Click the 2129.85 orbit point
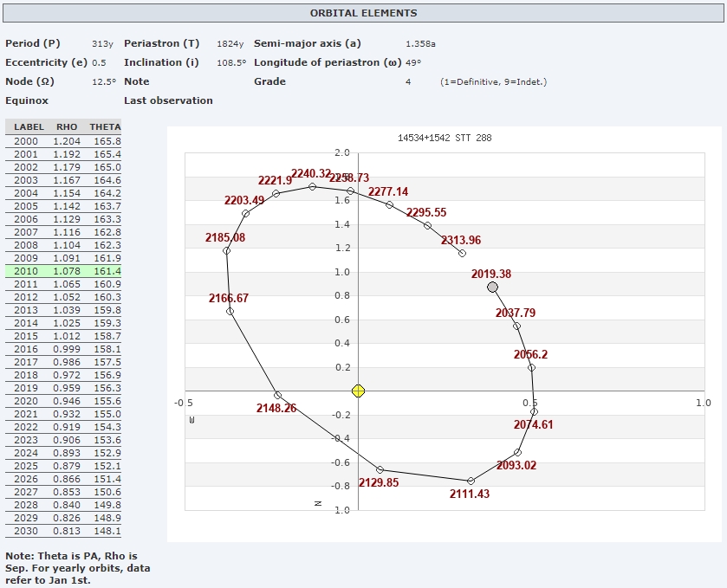Viewport: 727px width, 588px height. pyautogui.click(x=380, y=469)
